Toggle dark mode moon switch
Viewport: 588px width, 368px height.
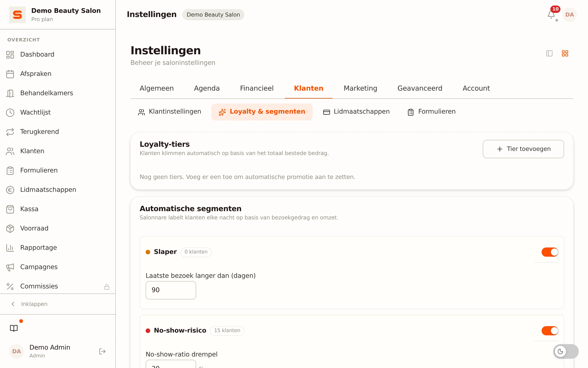(566, 351)
